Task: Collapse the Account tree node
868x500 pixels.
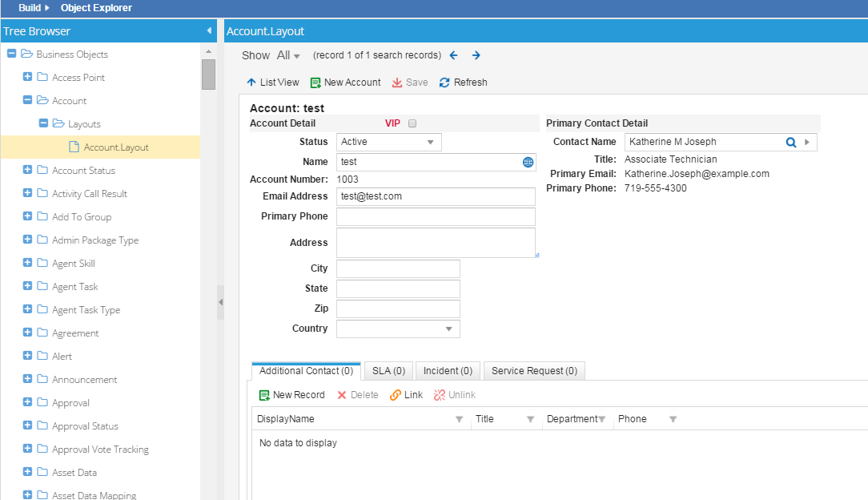Action: click(28, 100)
